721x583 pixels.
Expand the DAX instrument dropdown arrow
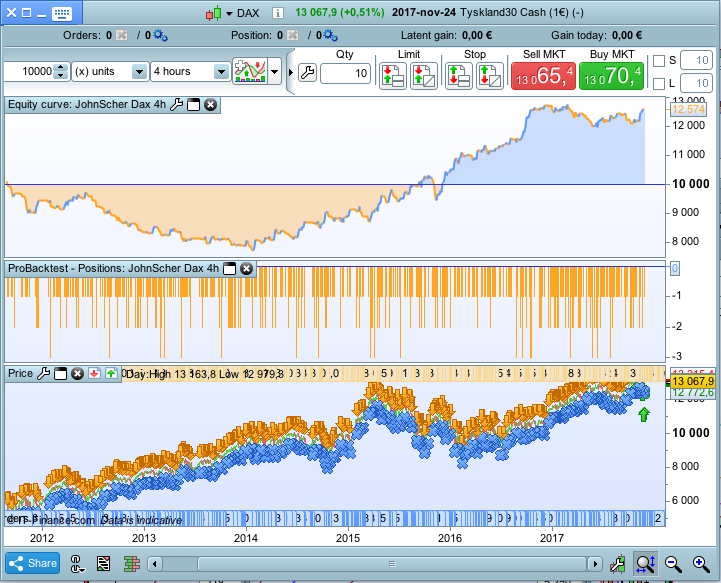click(x=229, y=14)
